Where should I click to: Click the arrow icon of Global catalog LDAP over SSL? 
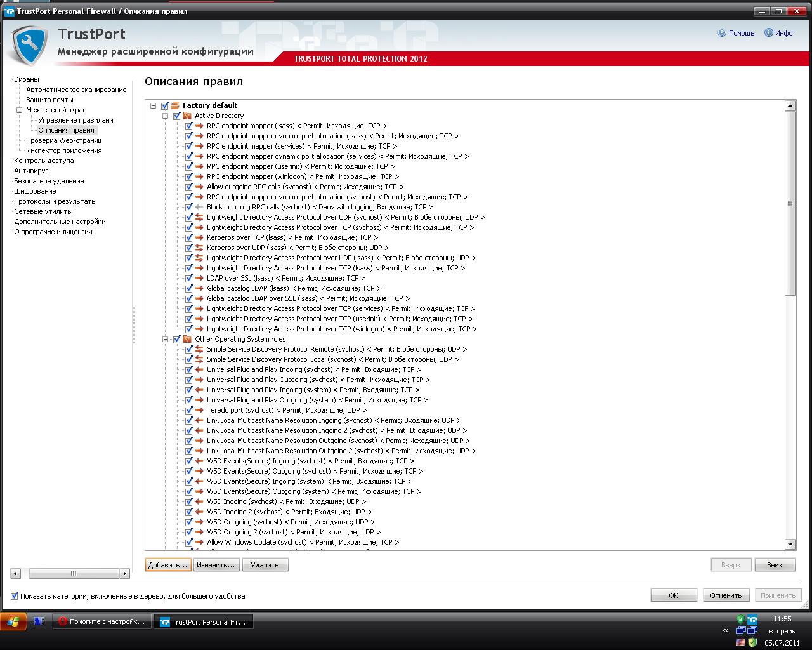pos(199,298)
